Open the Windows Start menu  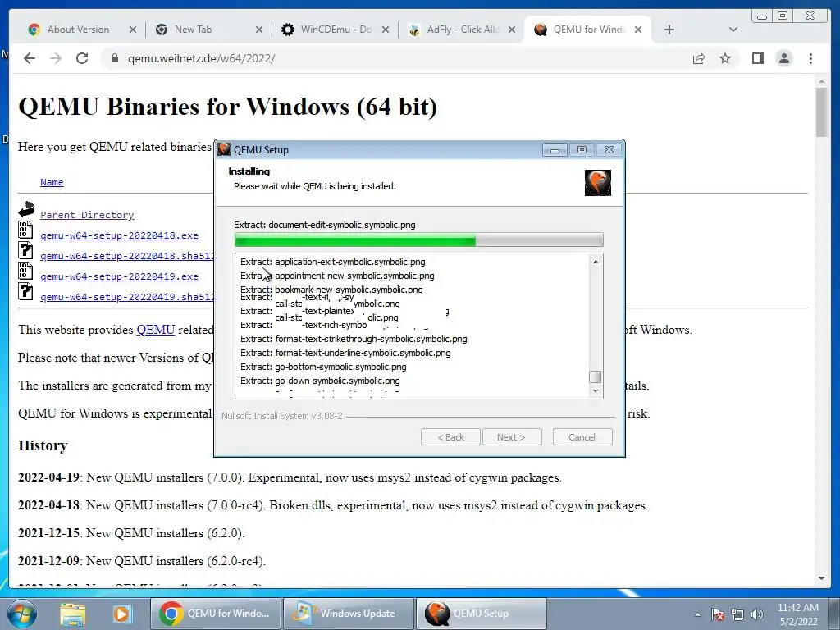click(22, 614)
